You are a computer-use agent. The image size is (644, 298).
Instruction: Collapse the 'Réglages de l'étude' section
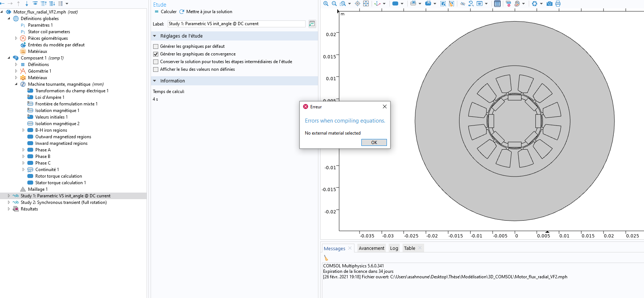click(155, 36)
